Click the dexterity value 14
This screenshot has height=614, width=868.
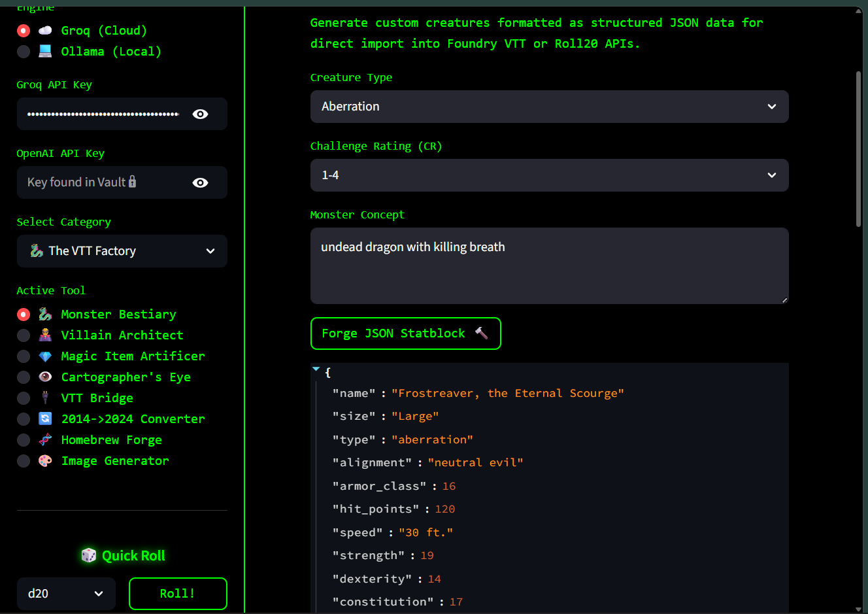[x=434, y=579]
